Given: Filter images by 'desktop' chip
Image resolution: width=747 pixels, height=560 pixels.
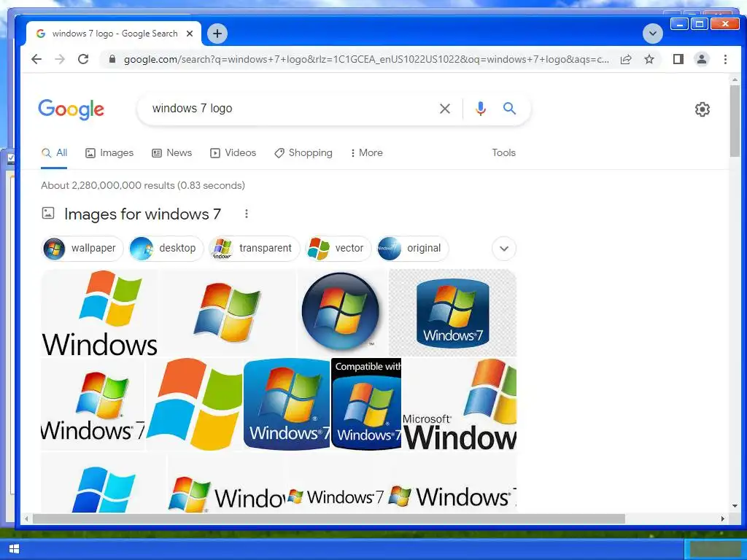Looking at the screenshot, I should (166, 248).
